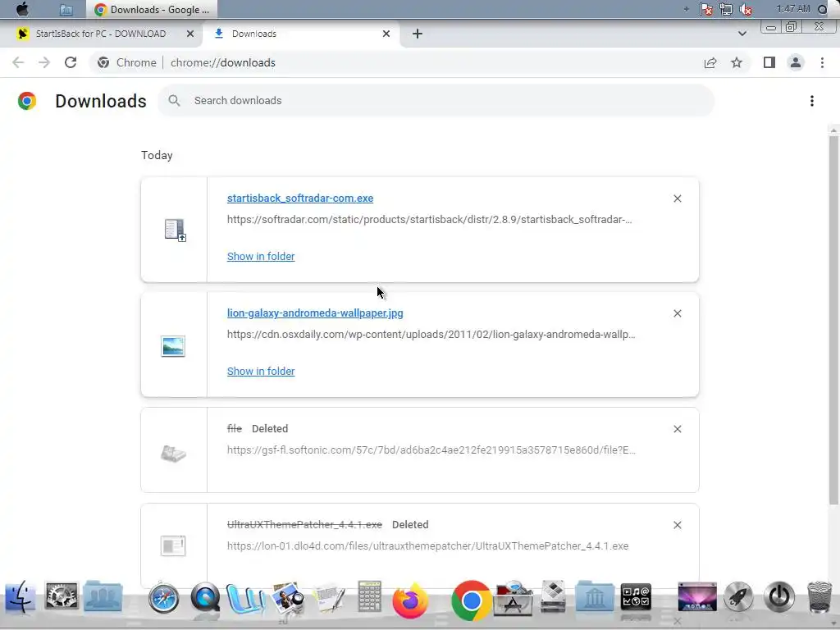Screen dimensions: 840x630
Task: Click the cdn.osxdaily.com source URL
Action: coord(431,335)
